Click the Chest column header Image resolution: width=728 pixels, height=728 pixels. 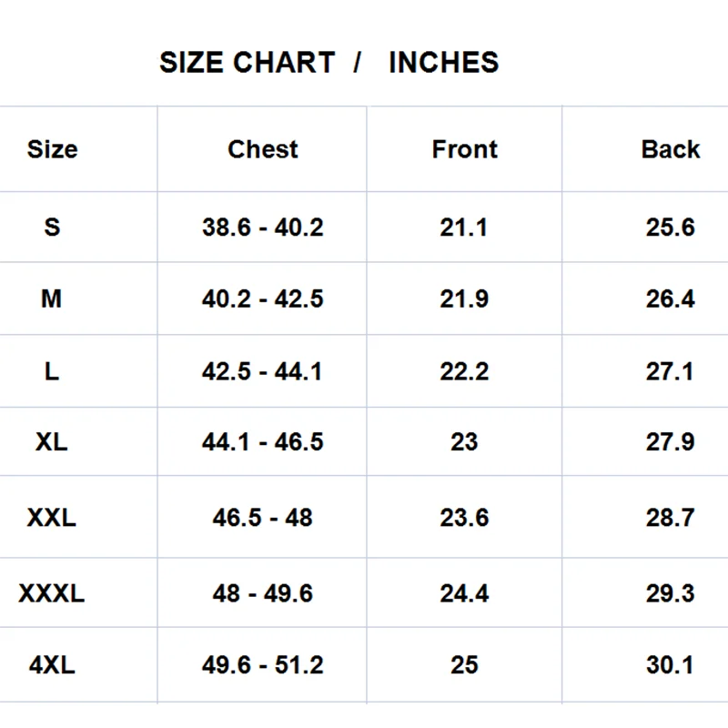point(263,149)
